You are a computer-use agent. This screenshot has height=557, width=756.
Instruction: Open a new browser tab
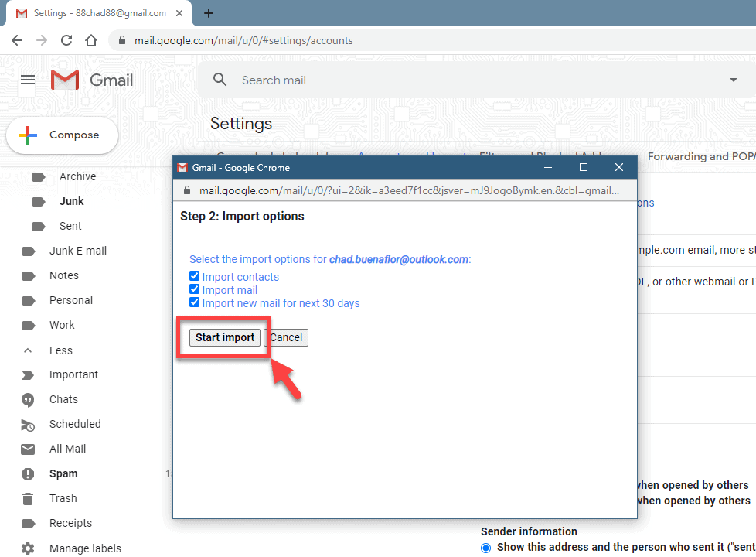[208, 13]
